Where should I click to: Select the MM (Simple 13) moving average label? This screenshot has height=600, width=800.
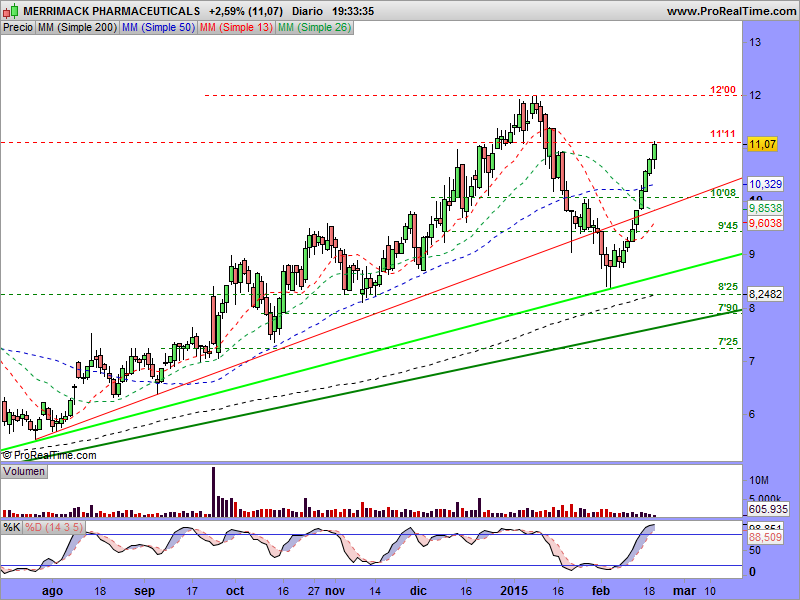[x=236, y=28]
